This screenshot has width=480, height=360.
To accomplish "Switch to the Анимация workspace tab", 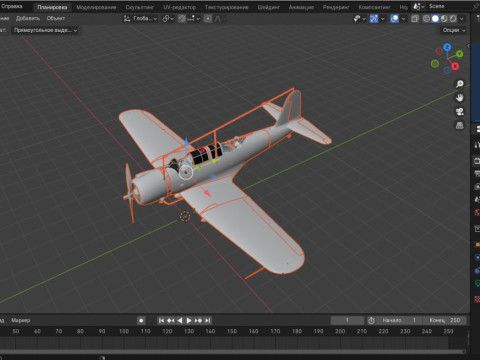I will click(301, 7).
